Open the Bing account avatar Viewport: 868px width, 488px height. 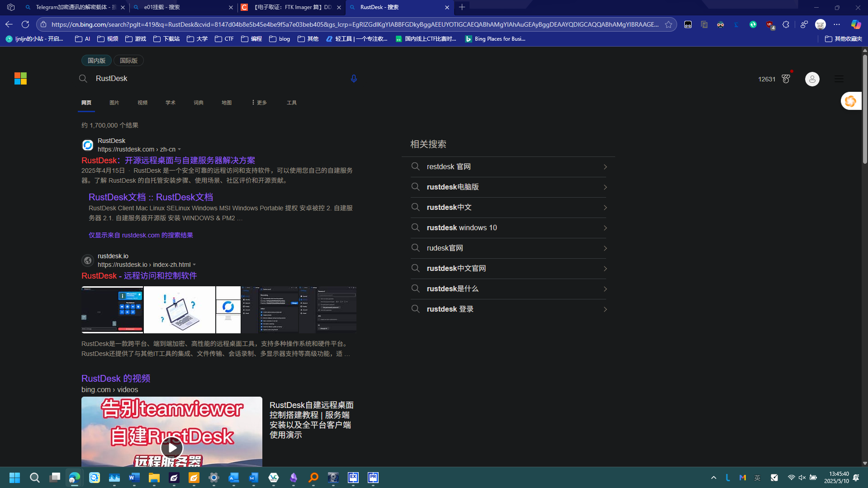(x=812, y=79)
